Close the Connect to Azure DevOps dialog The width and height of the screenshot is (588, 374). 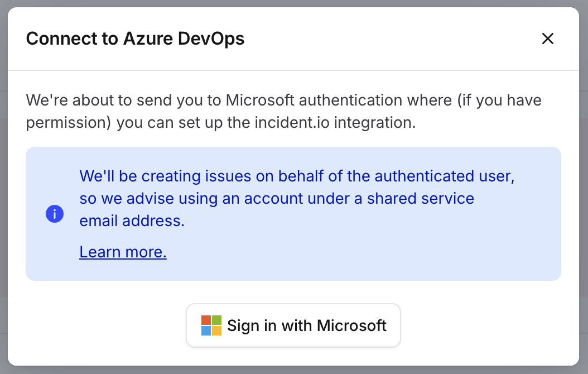click(x=547, y=39)
